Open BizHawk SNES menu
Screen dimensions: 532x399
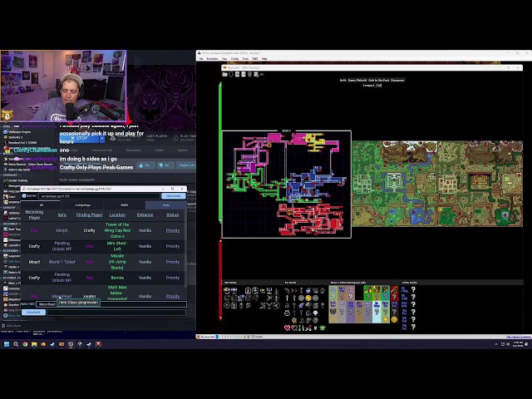pyautogui.click(x=255, y=59)
